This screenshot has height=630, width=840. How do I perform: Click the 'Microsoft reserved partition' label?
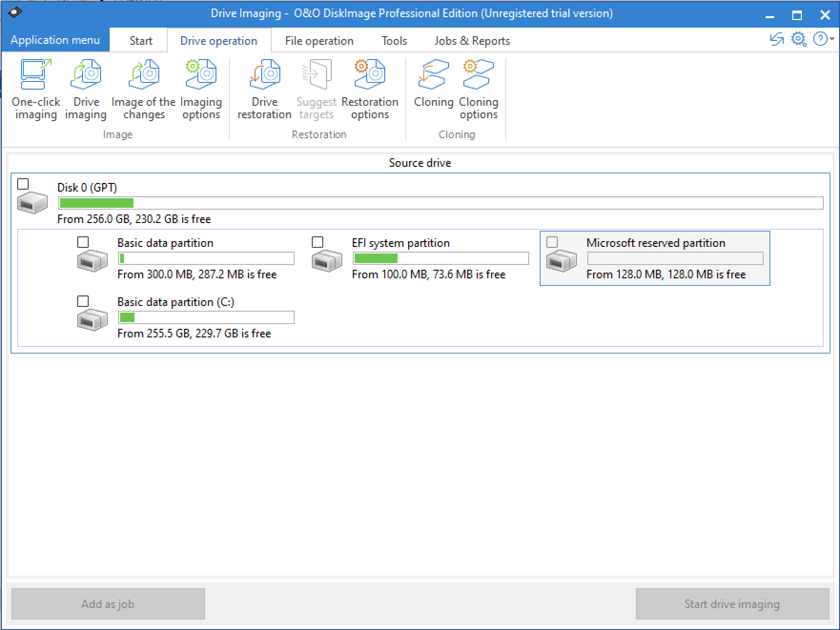pyautogui.click(x=656, y=243)
